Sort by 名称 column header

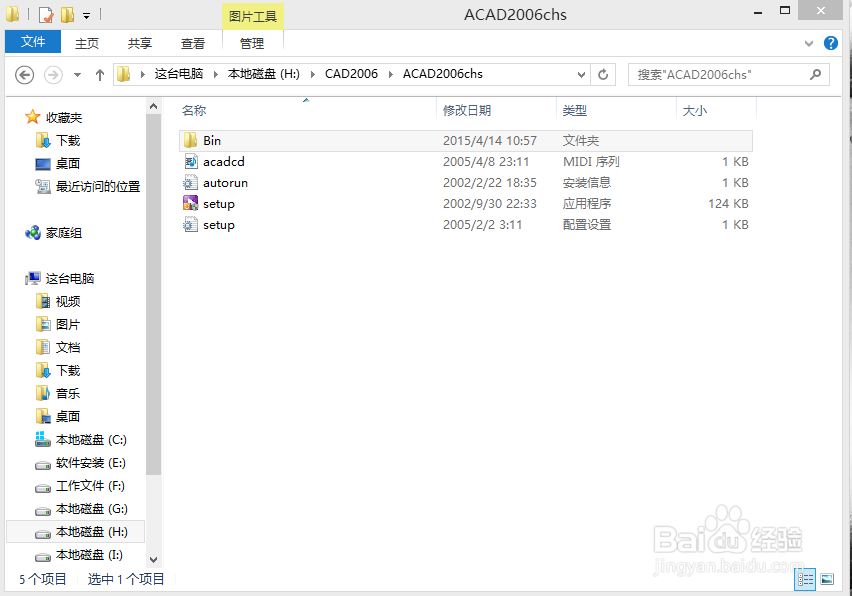[194, 110]
